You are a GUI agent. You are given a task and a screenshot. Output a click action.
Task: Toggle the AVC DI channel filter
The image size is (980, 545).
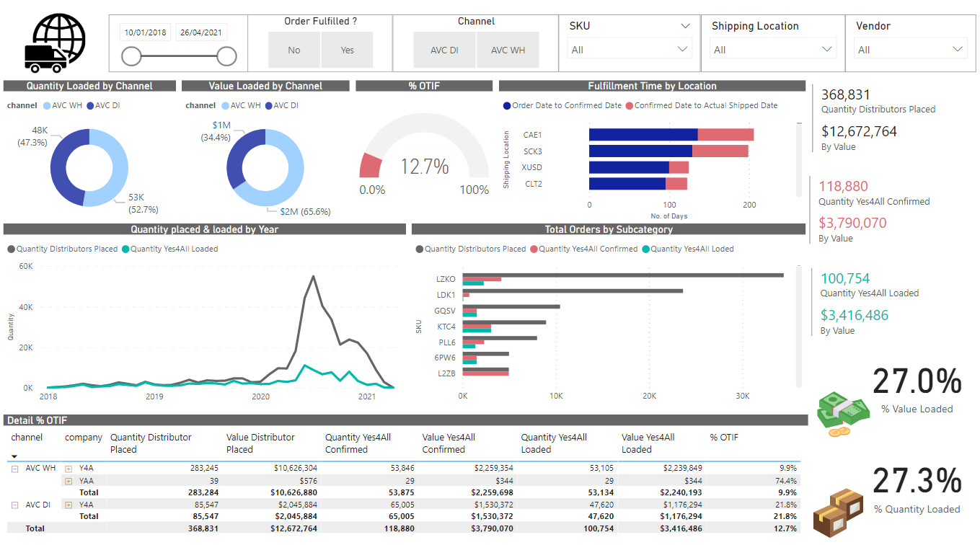click(x=444, y=50)
